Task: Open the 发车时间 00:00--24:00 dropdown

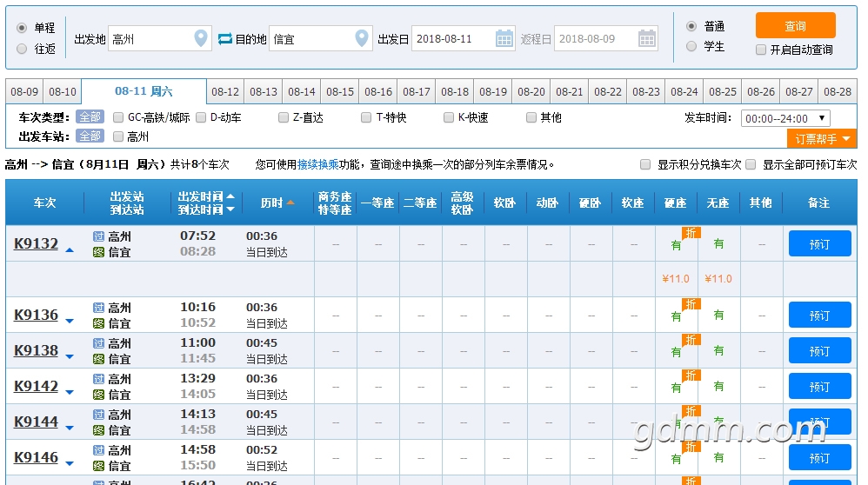Action: click(x=785, y=118)
